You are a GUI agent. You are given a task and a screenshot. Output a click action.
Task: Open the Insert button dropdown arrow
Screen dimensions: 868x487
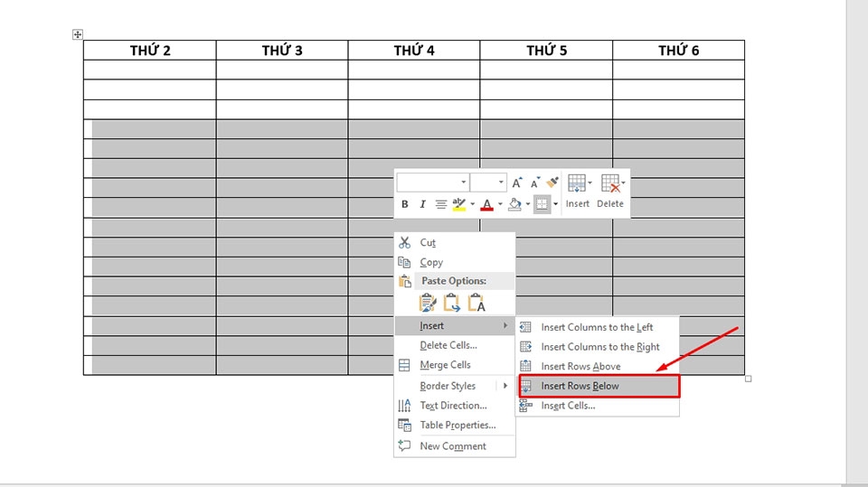[x=590, y=183]
